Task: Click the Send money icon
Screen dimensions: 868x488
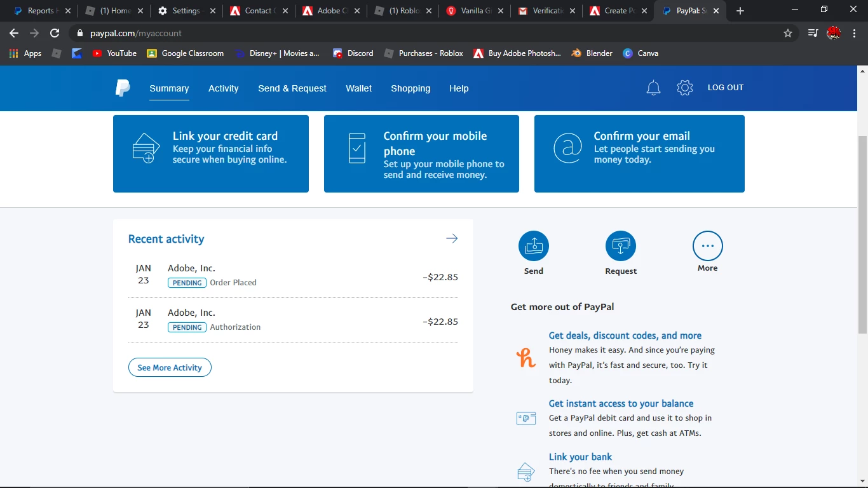Action: click(x=534, y=246)
